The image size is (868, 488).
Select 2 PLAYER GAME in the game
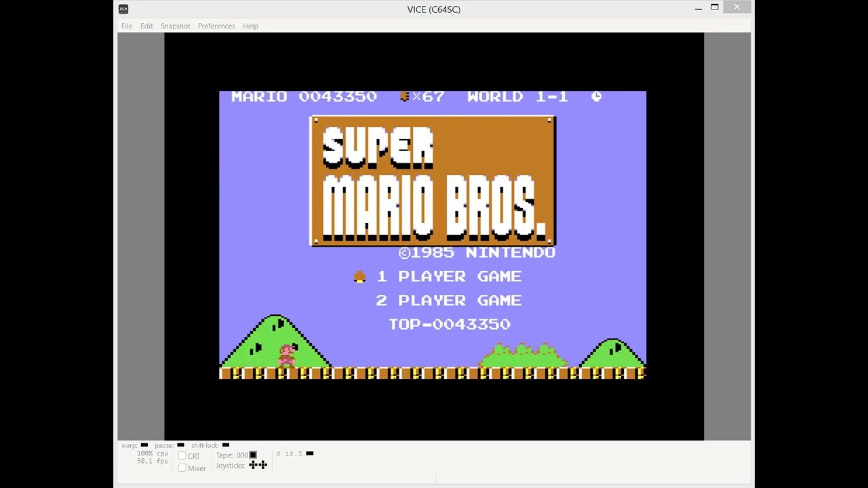point(449,300)
